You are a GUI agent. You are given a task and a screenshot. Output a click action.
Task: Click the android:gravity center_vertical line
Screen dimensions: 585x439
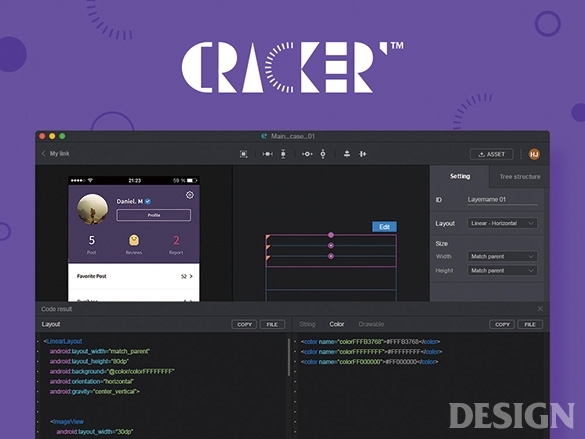point(95,392)
